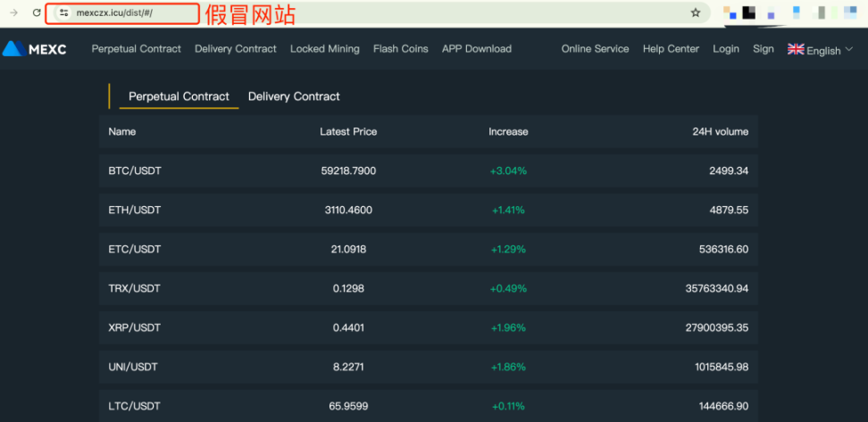This screenshot has height=422, width=868.
Task: Click the MEXC logo
Action: (x=34, y=49)
